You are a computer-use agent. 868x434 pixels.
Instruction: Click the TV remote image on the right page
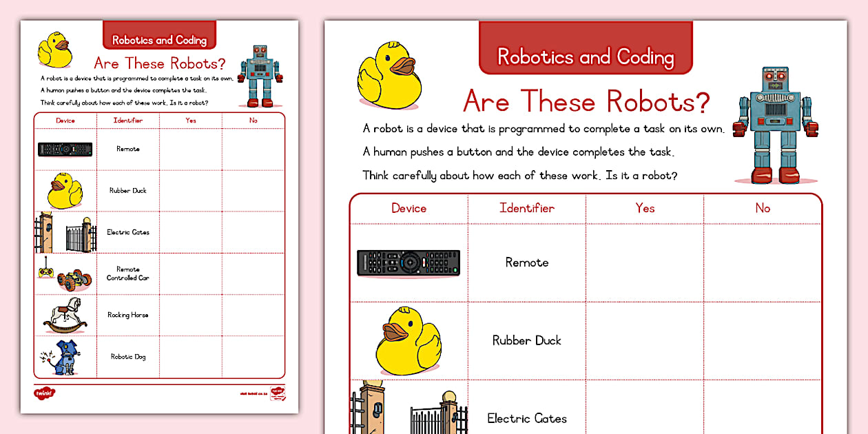409,262
